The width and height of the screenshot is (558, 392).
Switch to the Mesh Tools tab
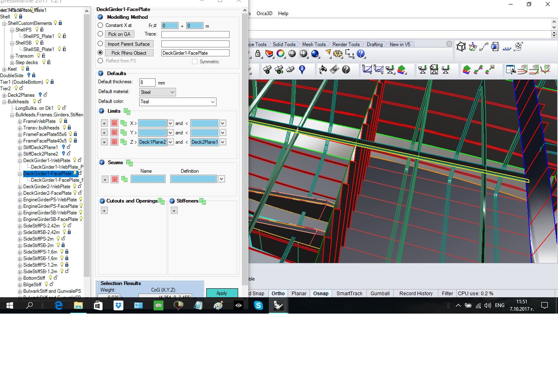314,45
